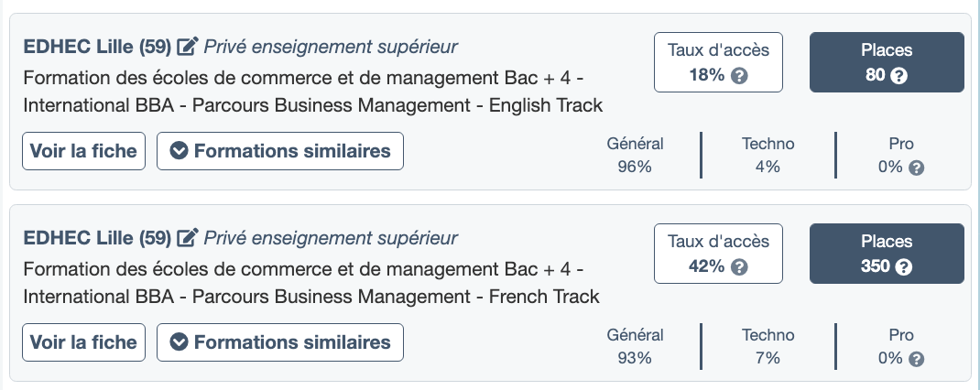Expand Formations similaires for English Track
Image resolution: width=980 pixels, height=390 pixels.
click(280, 151)
